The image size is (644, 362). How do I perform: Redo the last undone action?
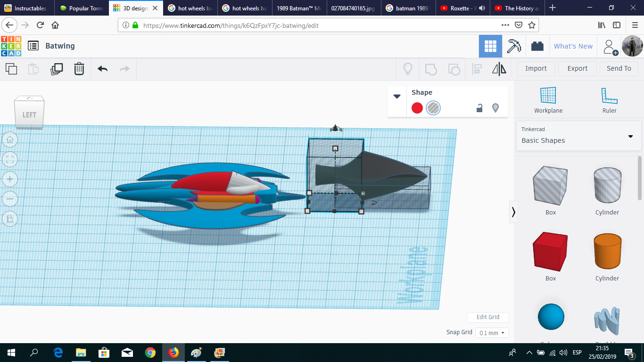[124, 69]
